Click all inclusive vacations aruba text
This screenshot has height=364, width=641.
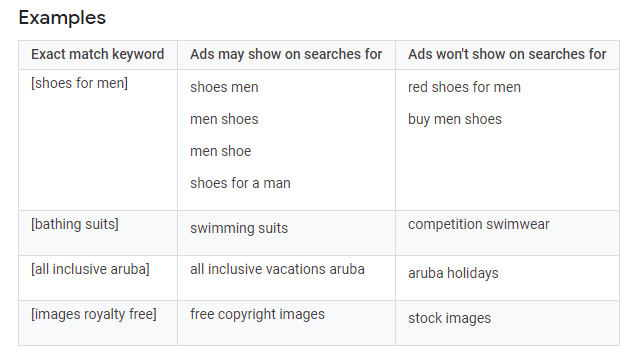(x=277, y=269)
